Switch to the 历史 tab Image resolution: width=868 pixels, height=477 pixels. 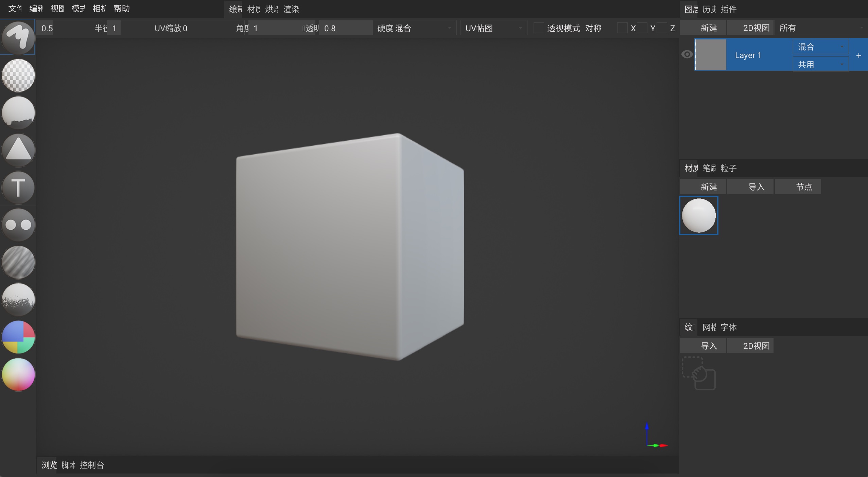pos(709,9)
